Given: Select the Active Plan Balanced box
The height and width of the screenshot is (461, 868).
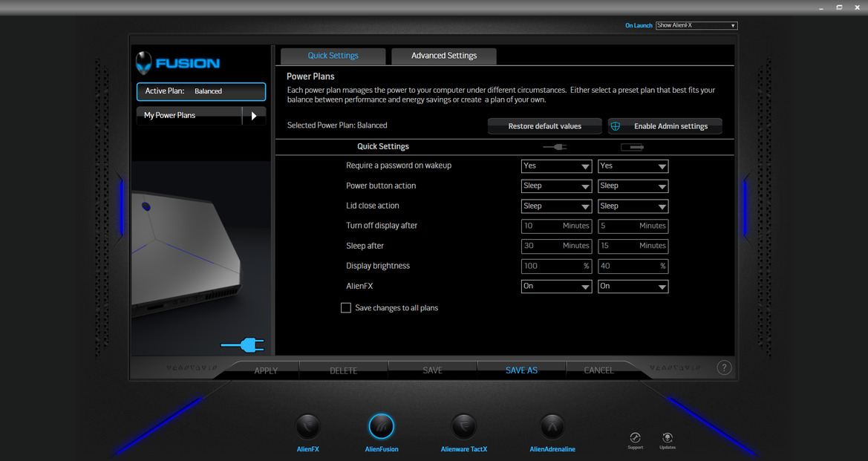Looking at the screenshot, I should (x=201, y=91).
